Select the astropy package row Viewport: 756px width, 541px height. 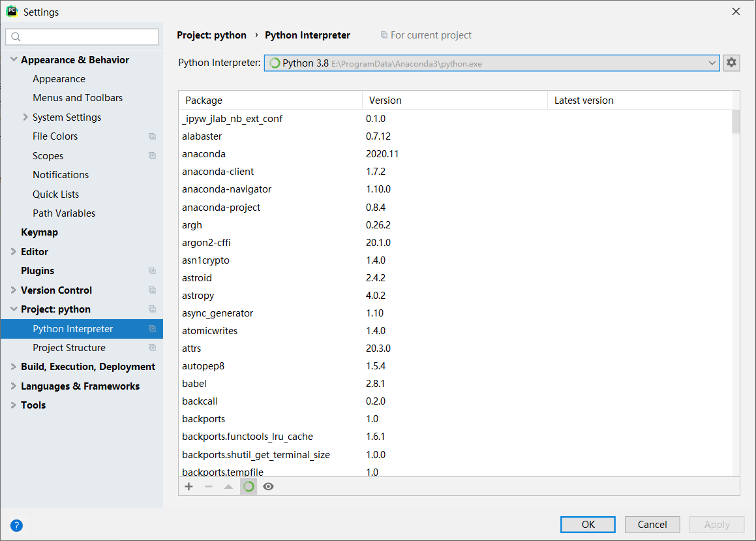click(456, 296)
